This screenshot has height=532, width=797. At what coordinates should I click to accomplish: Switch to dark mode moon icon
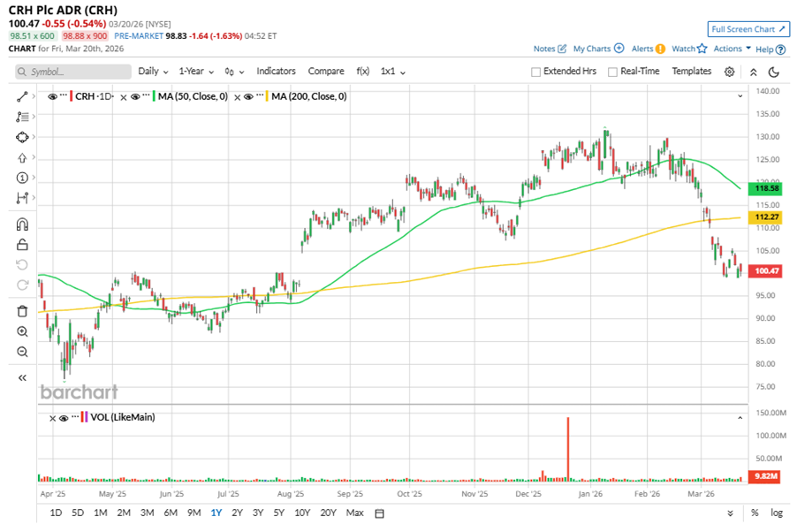pyautogui.click(x=774, y=72)
